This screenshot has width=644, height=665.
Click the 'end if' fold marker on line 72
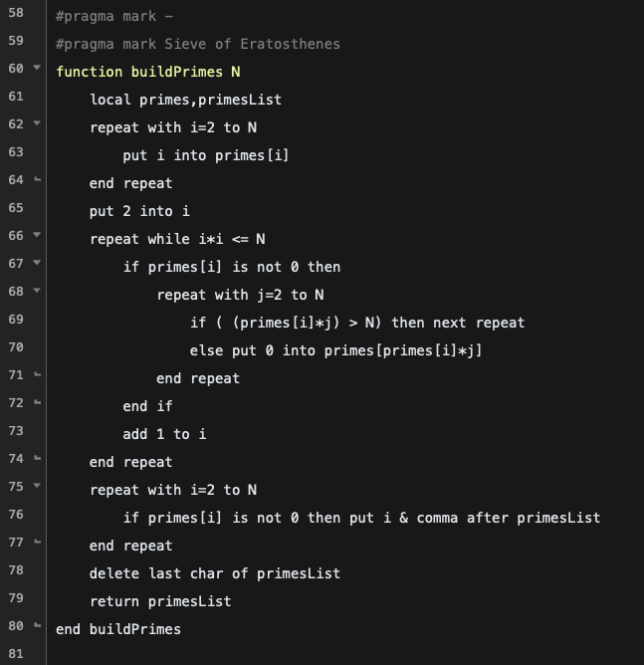coord(37,403)
